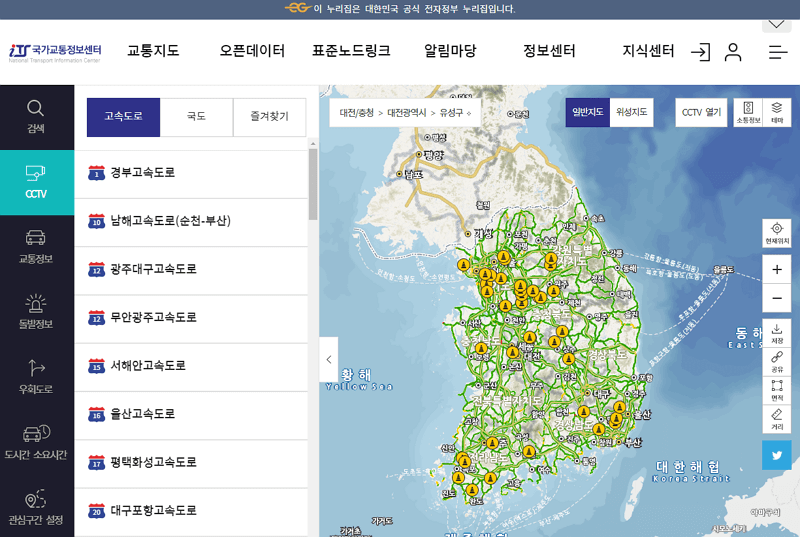
Task: Expand the top banner chevron
Action: [x=777, y=25]
